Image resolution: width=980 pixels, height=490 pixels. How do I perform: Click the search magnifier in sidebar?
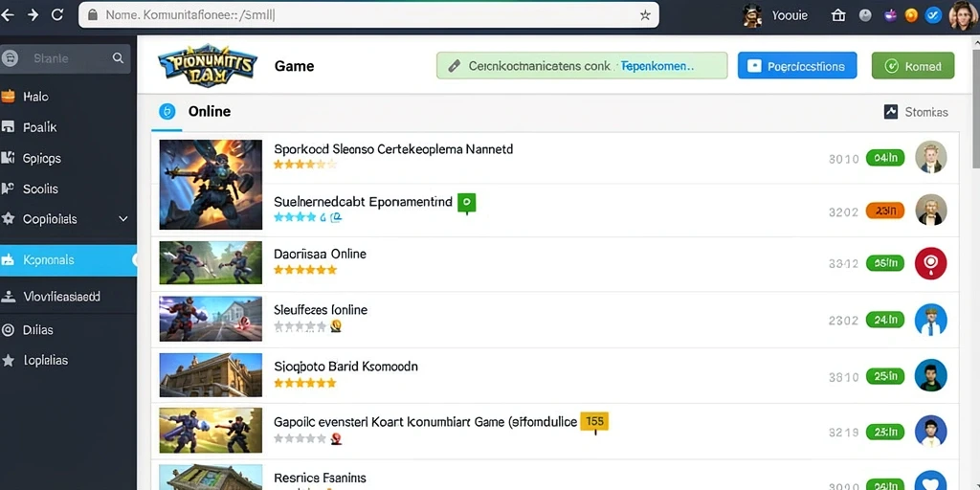tap(118, 58)
